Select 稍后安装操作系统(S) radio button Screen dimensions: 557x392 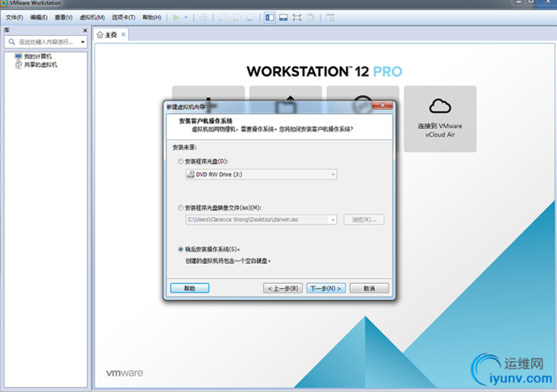coord(180,249)
